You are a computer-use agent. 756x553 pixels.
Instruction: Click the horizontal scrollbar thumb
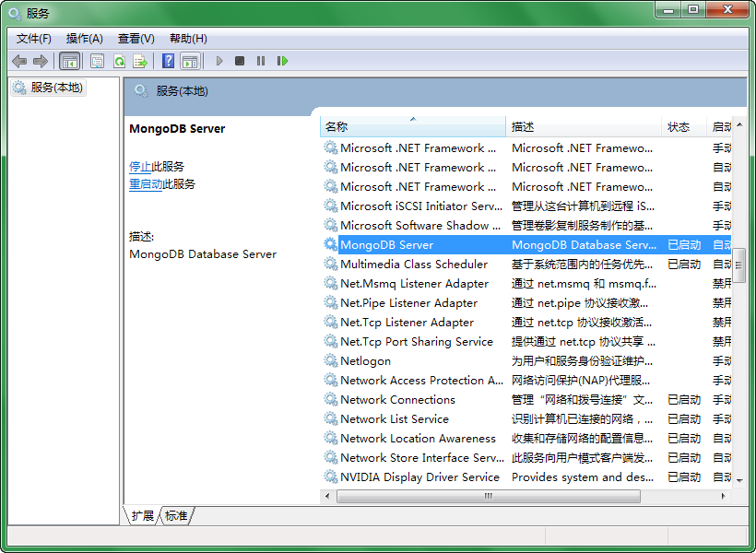pyautogui.click(x=489, y=496)
